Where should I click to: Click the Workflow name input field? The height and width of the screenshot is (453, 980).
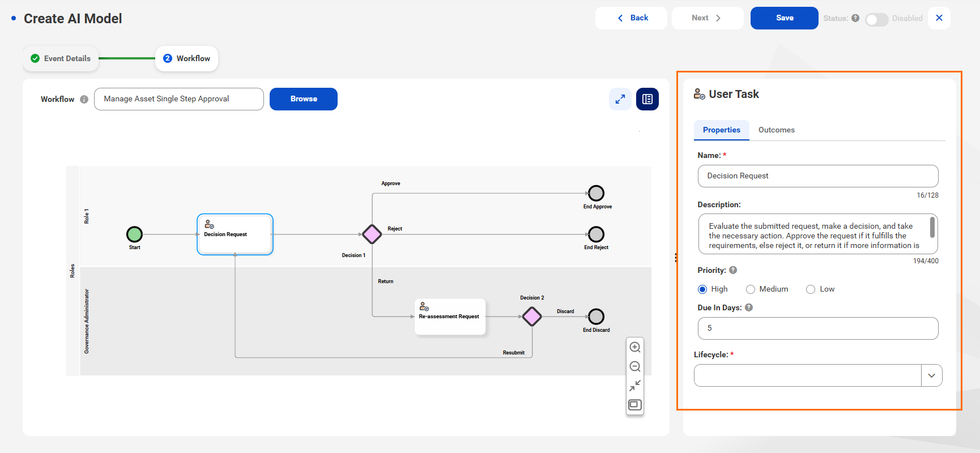(179, 99)
